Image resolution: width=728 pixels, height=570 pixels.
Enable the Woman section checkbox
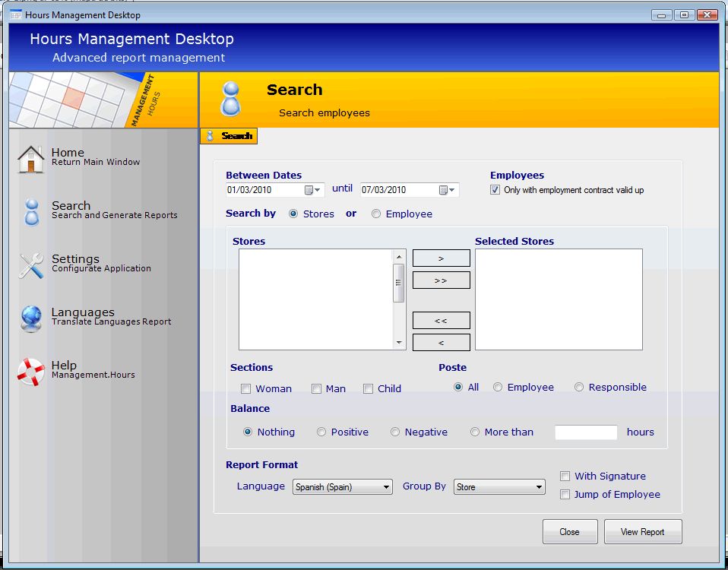245,389
